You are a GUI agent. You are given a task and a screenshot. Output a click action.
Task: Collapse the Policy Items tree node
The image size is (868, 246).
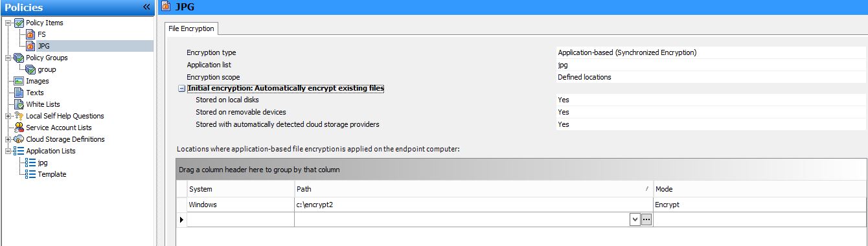point(8,23)
